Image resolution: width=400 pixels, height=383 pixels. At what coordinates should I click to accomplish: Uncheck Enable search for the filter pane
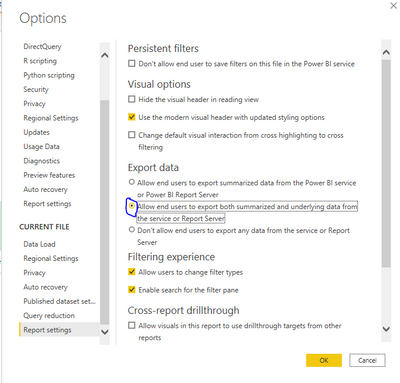coord(132,289)
